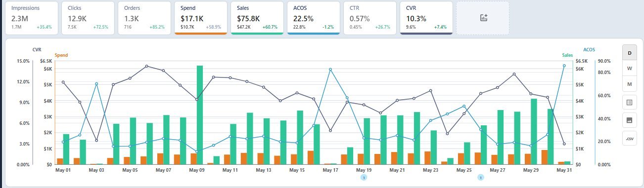Click the -1.2% ACOS change

(x=327, y=27)
